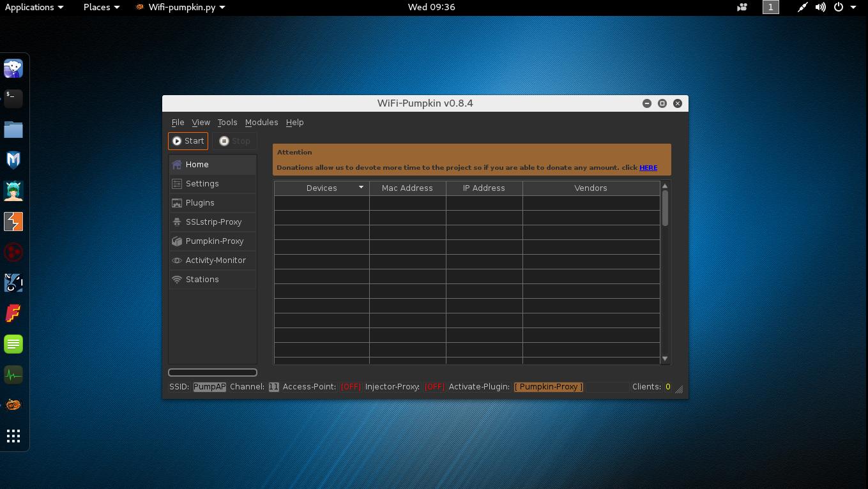Screen dimensions: 868x489
Task: Click the [ Pumpkin-Proxy ] active plugin label
Action: [549, 387]
